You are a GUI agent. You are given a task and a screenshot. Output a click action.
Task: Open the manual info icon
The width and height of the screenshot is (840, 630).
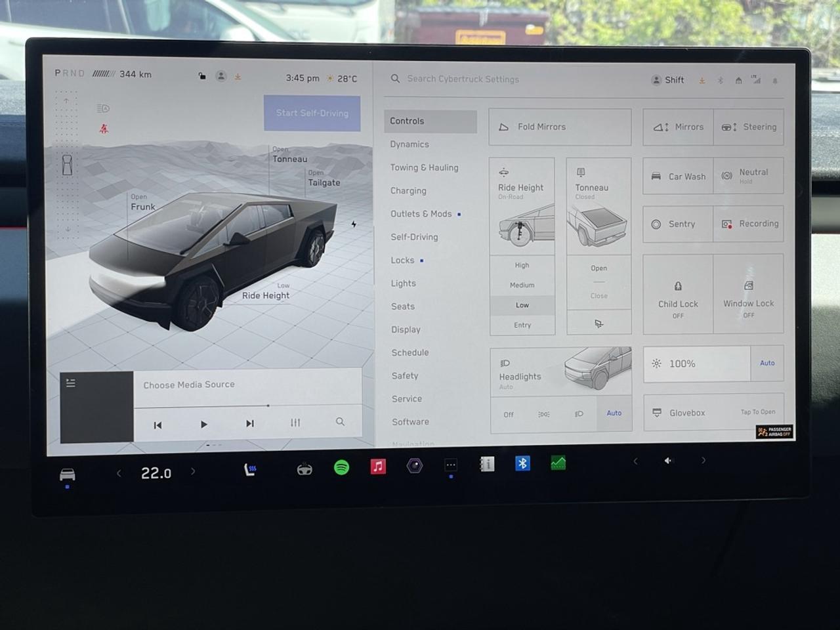tap(486, 465)
